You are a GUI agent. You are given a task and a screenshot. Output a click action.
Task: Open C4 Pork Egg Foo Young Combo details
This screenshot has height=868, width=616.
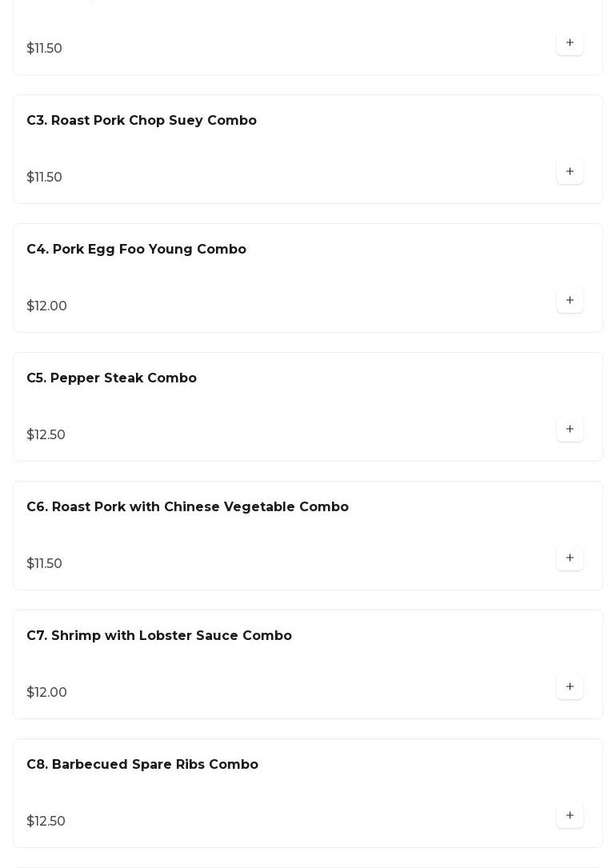tap(136, 250)
